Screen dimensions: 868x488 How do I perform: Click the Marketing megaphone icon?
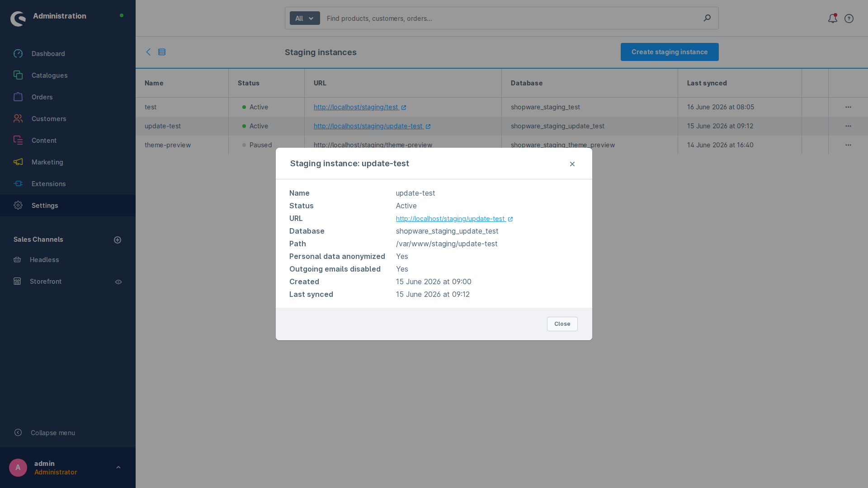pos(18,162)
